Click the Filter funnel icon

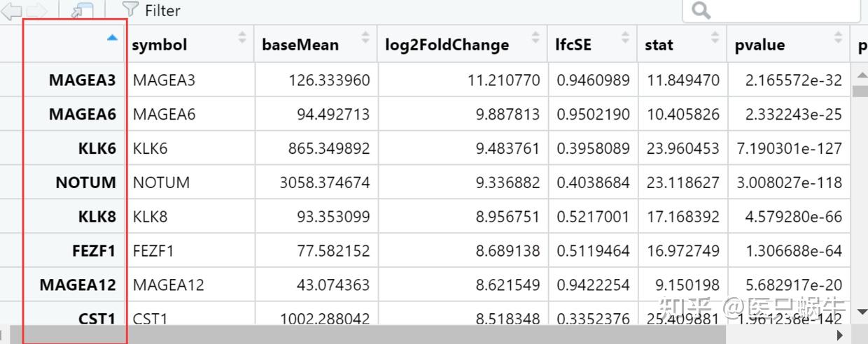tap(129, 10)
